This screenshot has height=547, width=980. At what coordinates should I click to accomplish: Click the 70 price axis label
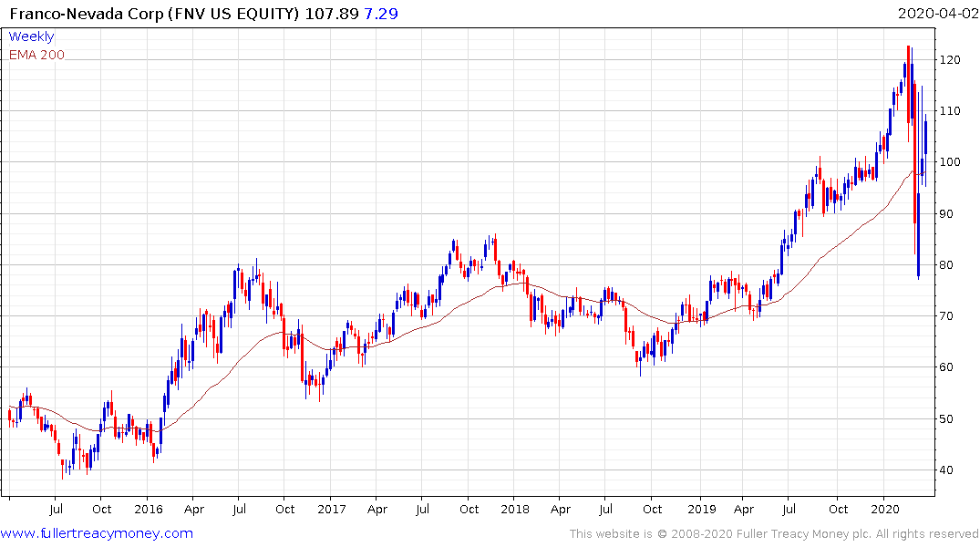(946, 316)
